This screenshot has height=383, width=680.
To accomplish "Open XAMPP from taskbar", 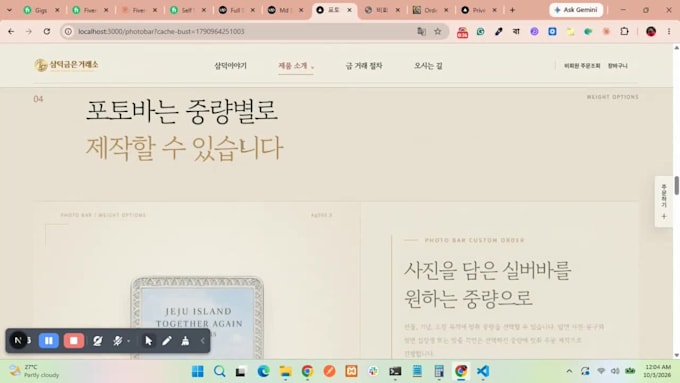I will click(x=351, y=371).
